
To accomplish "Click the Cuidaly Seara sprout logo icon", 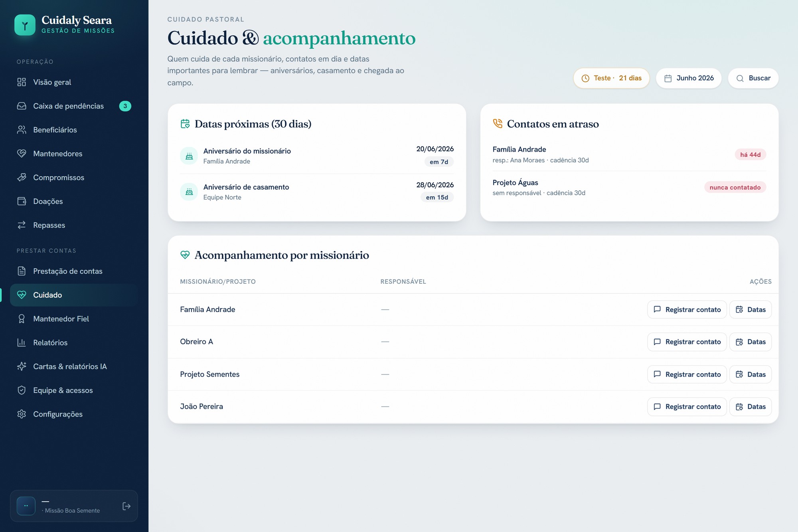I will coord(25,25).
